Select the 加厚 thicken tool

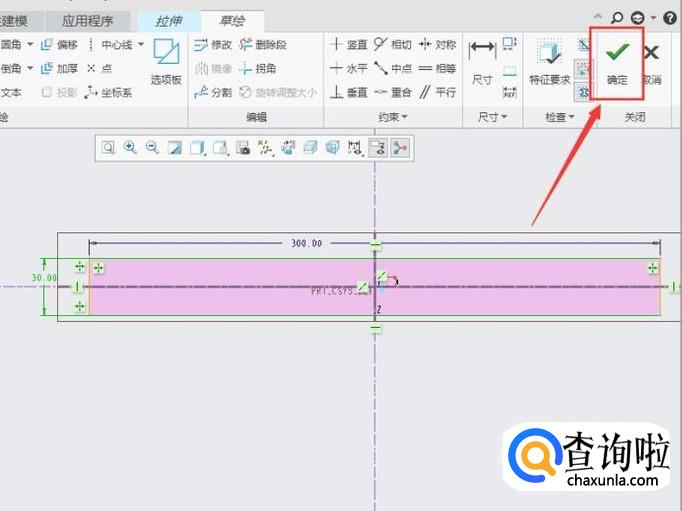coord(59,68)
